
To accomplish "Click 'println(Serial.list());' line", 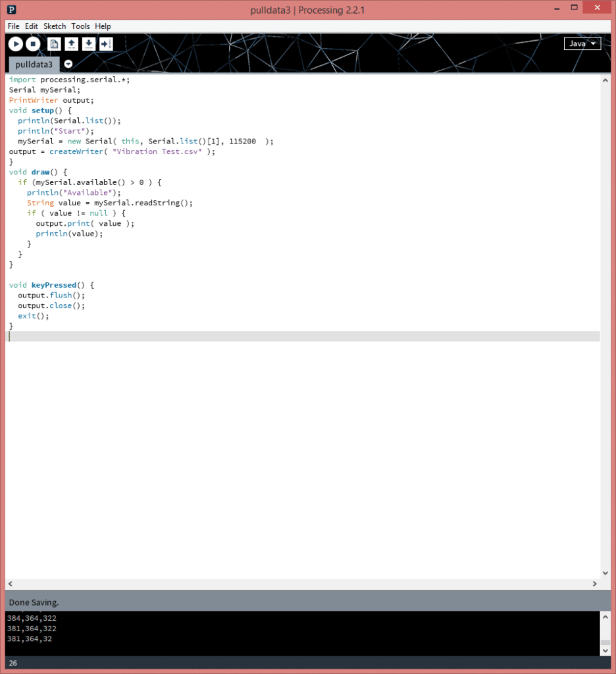I will tap(69, 121).
